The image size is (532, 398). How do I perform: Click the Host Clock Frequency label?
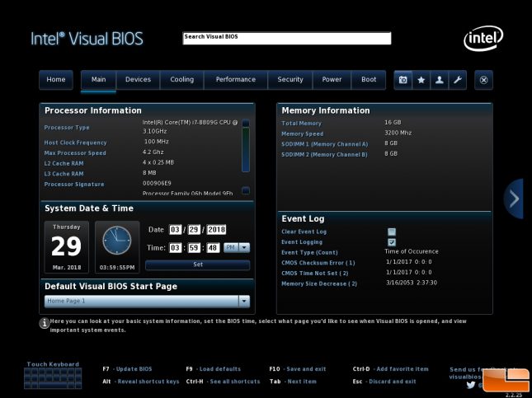point(75,143)
